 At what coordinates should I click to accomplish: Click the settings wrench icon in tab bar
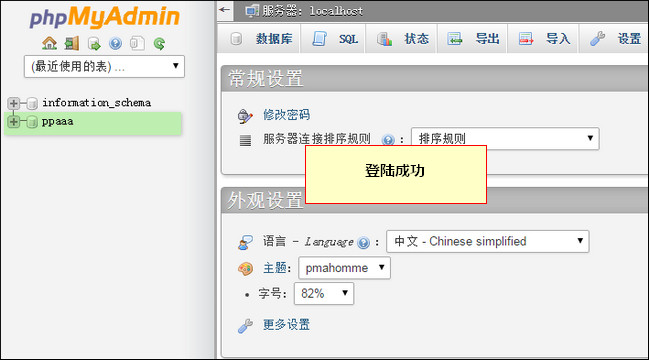click(597, 39)
